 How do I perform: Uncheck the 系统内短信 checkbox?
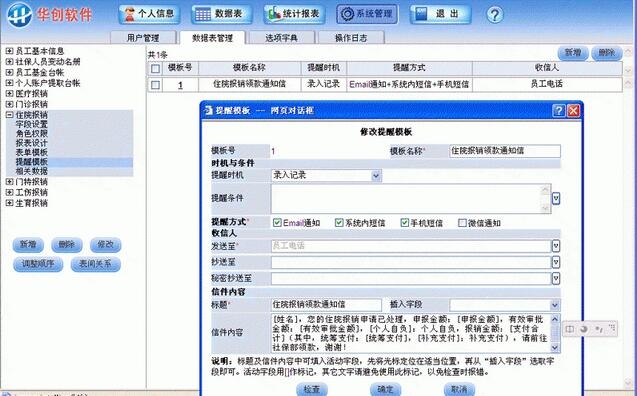pyautogui.click(x=339, y=223)
